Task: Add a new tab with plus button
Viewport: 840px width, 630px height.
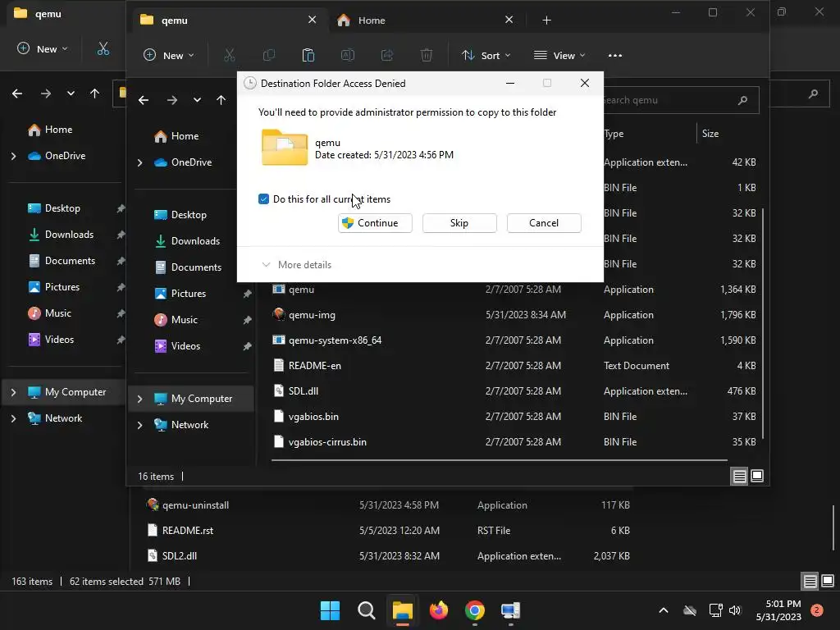Action: pyautogui.click(x=546, y=21)
